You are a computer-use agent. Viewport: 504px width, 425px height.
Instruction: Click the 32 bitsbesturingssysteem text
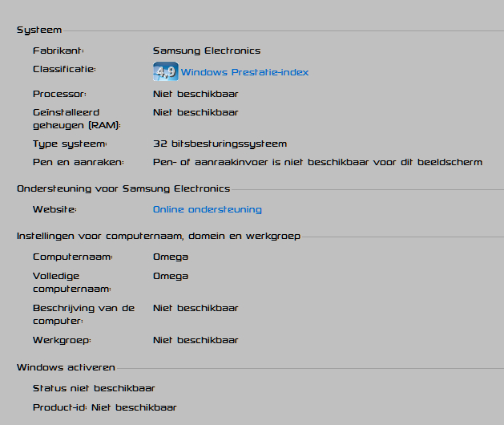(x=220, y=144)
